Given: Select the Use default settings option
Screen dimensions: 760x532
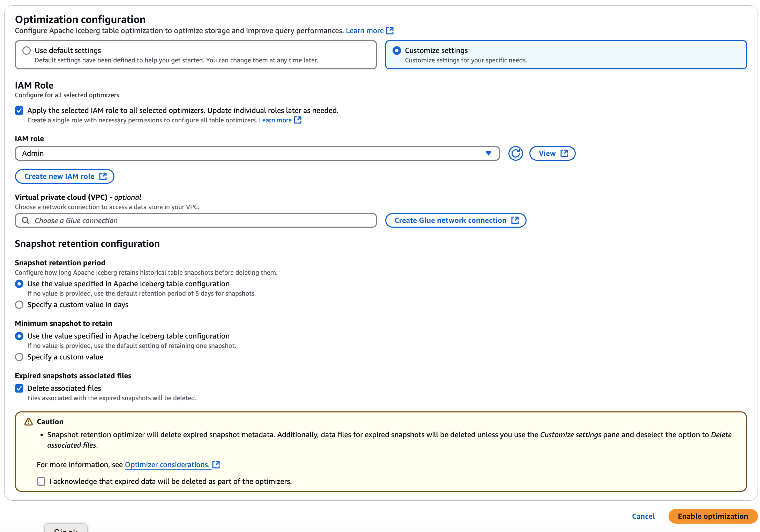Looking at the screenshot, I should tap(27, 51).
